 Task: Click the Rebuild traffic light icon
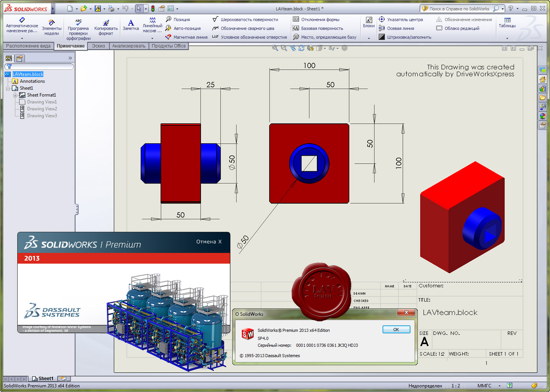coord(153,8)
